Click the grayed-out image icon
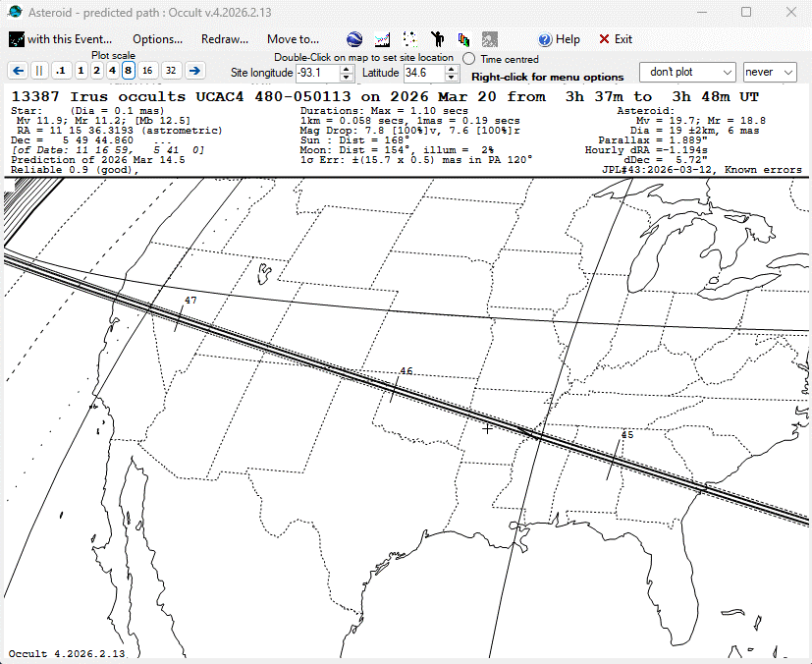Screen dimensions: 812x664 pos(489,39)
